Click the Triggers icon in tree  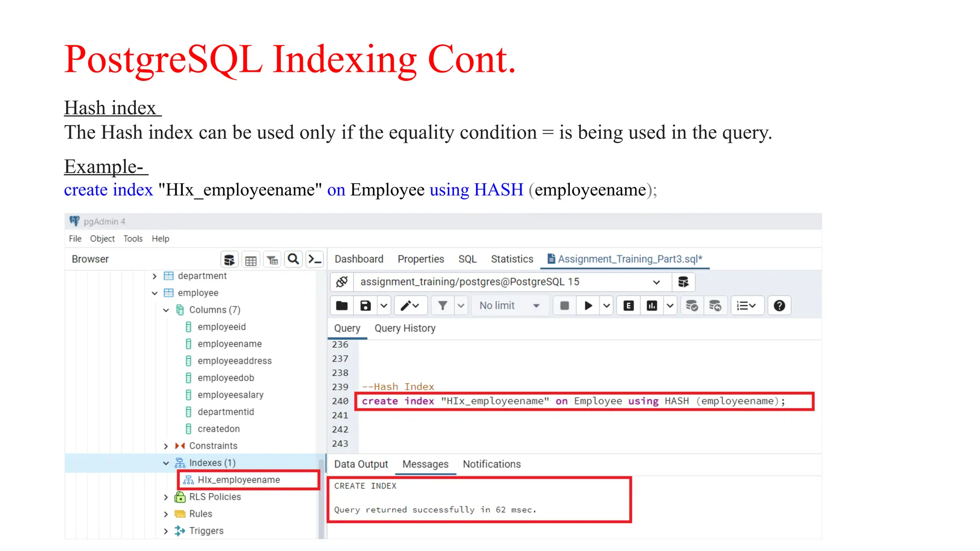click(x=180, y=531)
